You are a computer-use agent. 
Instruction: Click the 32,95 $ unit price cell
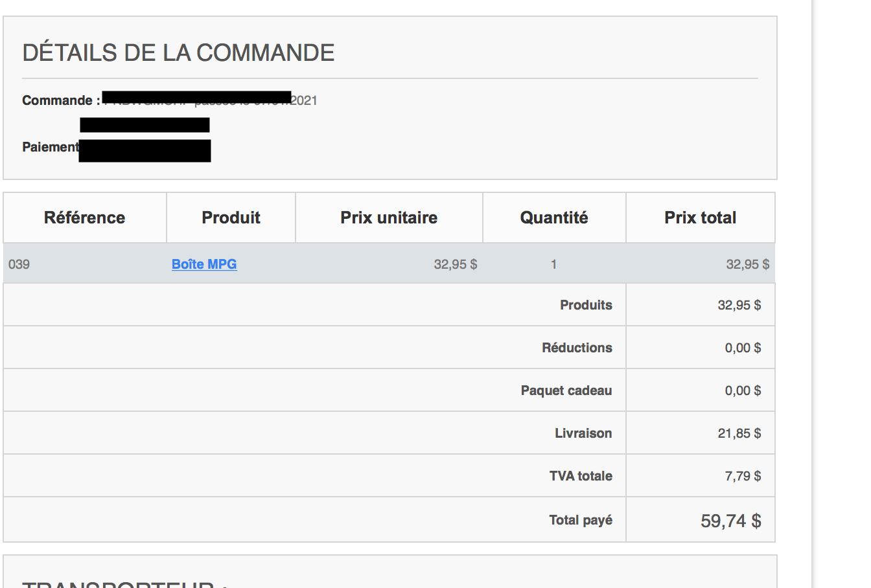(456, 264)
